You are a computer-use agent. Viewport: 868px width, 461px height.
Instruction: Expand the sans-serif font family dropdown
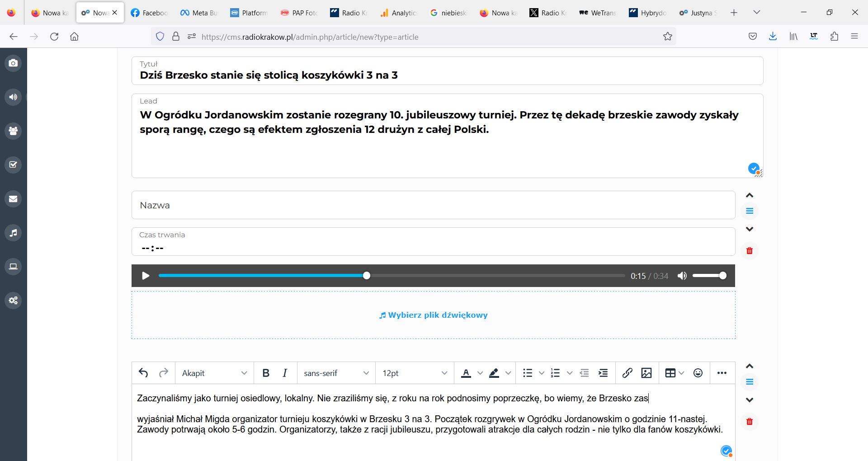click(336, 373)
